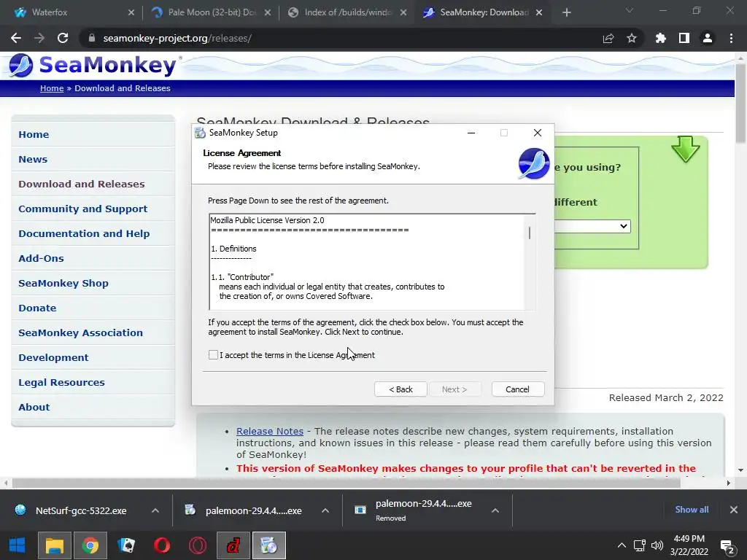Open Opera GX outlined taskbar icon
The height and width of the screenshot is (560, 747).
click(x=198, y=545)
